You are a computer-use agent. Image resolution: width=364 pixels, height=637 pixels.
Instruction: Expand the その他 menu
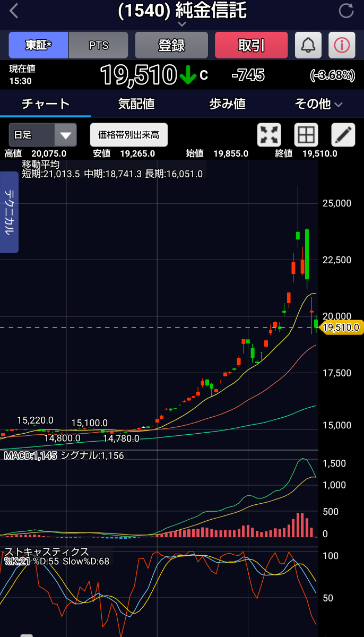[x=318, y=104]
